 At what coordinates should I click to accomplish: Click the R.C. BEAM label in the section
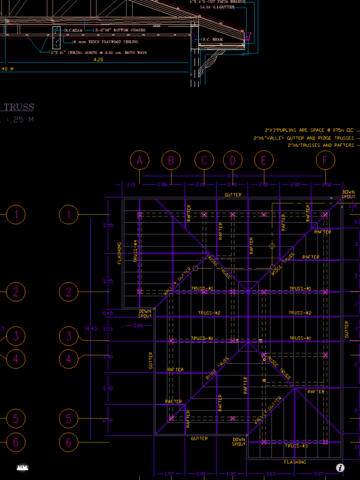[x=213, y=39]
